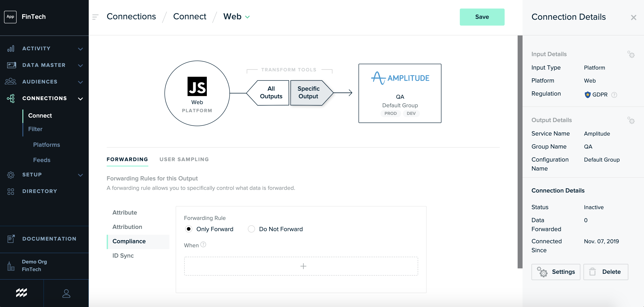Click the Demo Org building icon
This screenshot has height=307, width=644.
point(11,266)
